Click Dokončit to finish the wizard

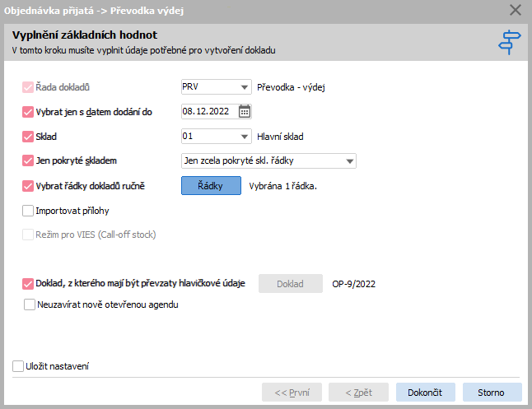point(426,392)
